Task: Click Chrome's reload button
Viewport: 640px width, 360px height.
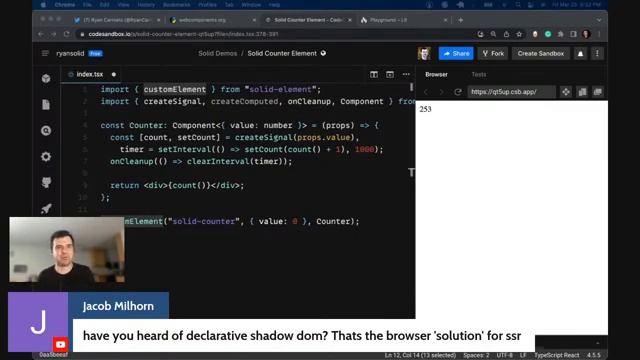Action: 67,34
